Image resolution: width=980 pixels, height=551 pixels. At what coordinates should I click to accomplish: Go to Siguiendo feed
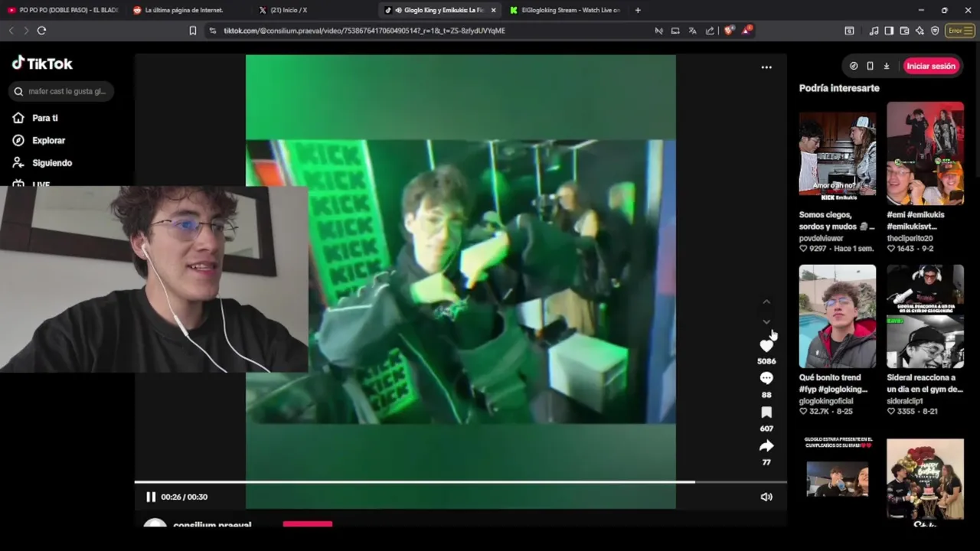coord(42,162)
